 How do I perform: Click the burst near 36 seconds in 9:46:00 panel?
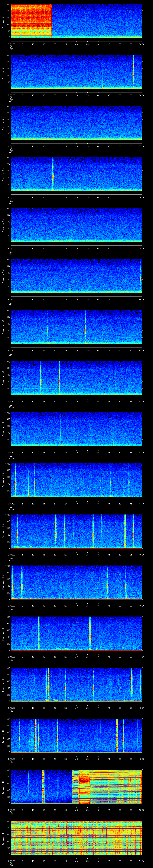coord(90,635)
